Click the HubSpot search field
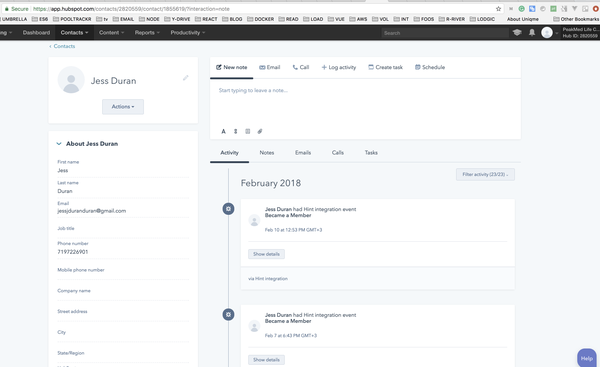 point(444,33)
